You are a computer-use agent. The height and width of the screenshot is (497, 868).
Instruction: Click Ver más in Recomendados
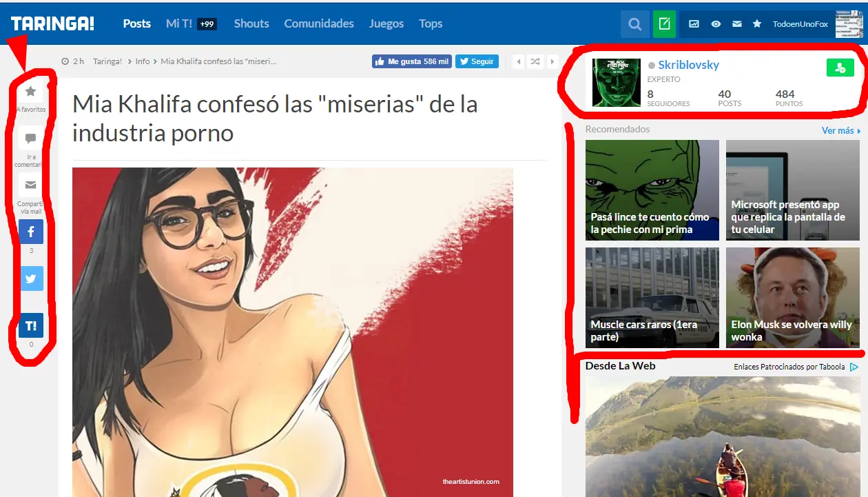(840, 130)
